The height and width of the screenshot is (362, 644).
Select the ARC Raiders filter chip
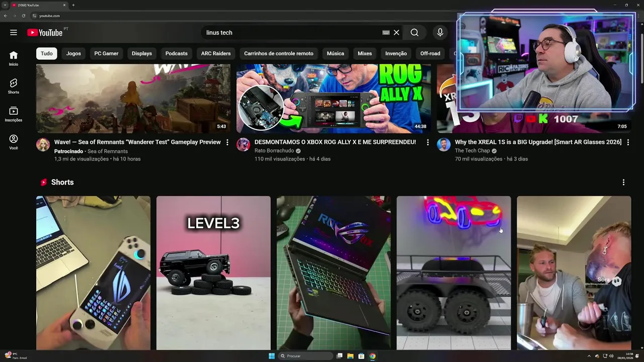216,53
